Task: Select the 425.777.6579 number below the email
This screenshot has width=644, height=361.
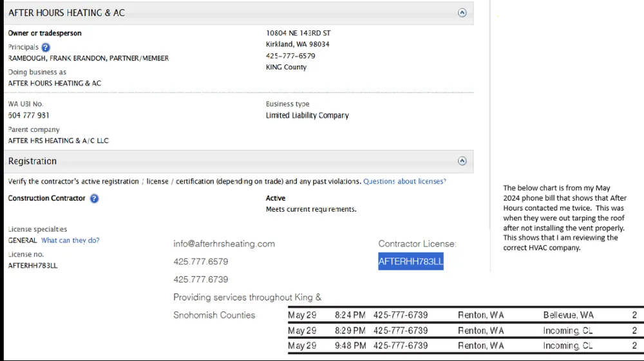Action: tap(200, 262)
